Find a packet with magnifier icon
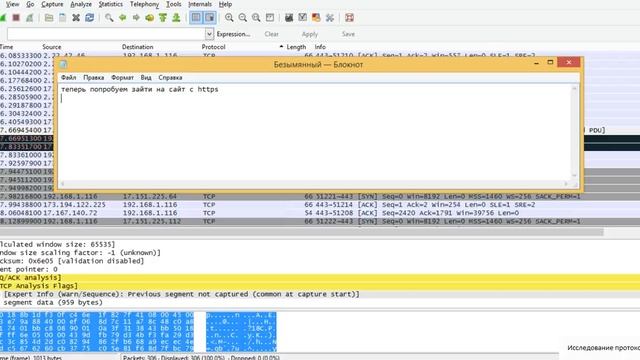Image resolution: width=640 pixels, height=360 pixels. pos(109,18)
